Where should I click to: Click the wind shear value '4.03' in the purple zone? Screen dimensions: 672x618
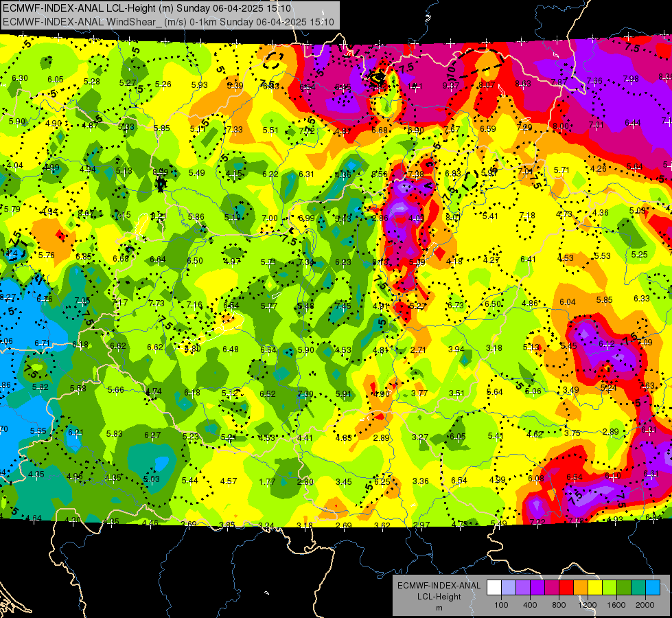tap(416, 218)
